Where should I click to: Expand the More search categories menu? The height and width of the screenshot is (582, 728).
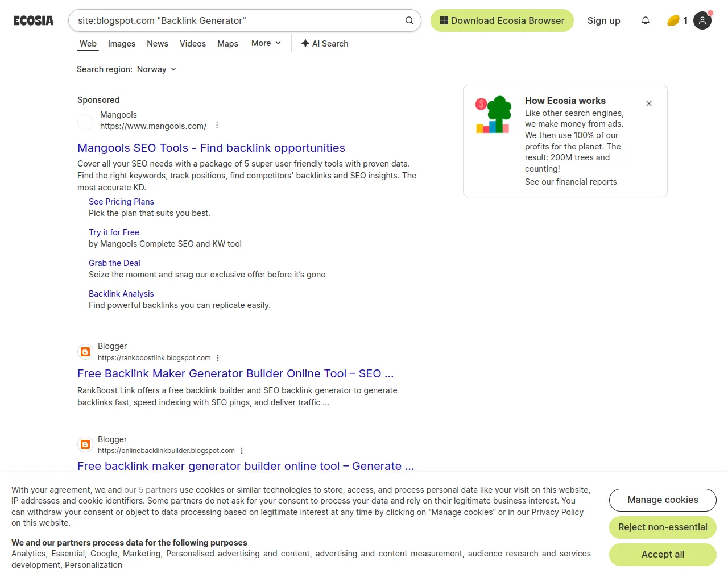point(266,43)
